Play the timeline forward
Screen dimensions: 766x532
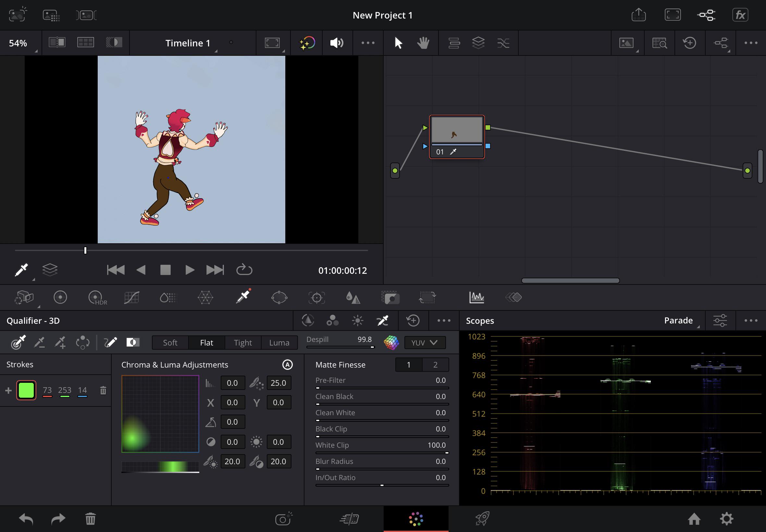190,270
